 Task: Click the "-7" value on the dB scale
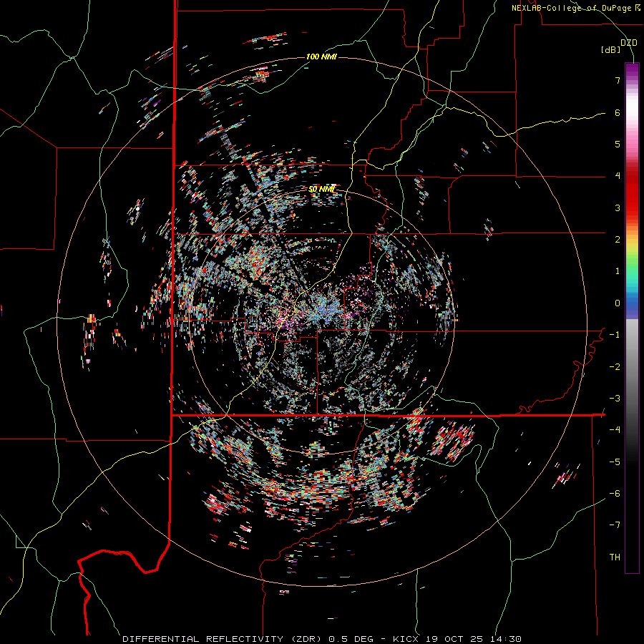click(x=615, y=525)
